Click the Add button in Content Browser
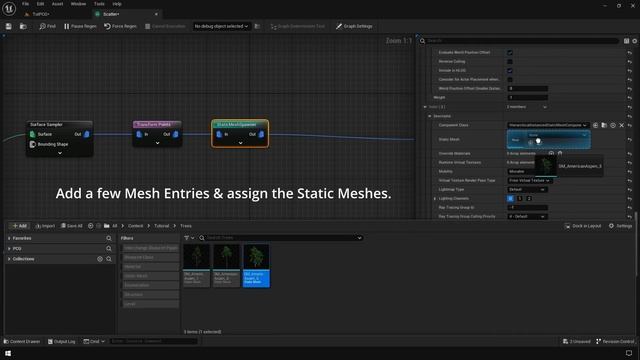640x360 pixels. tap(19, 226)
